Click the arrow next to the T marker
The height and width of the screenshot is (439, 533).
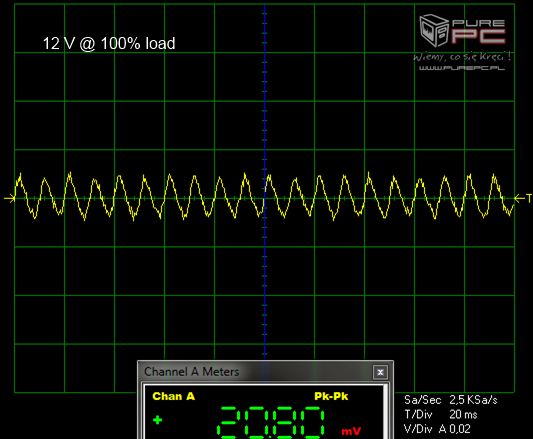(520, 198)
